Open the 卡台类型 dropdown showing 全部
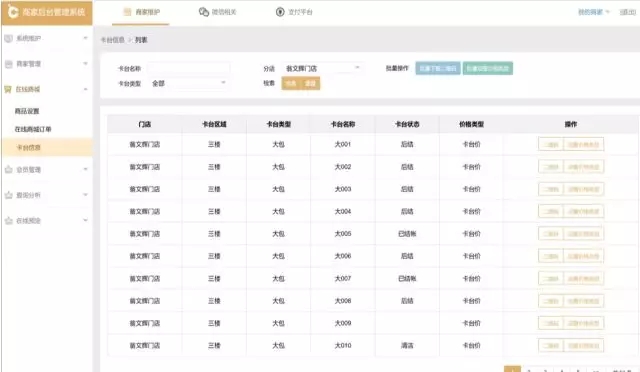This screenshot has width=640, height=372. pos(188,83)
